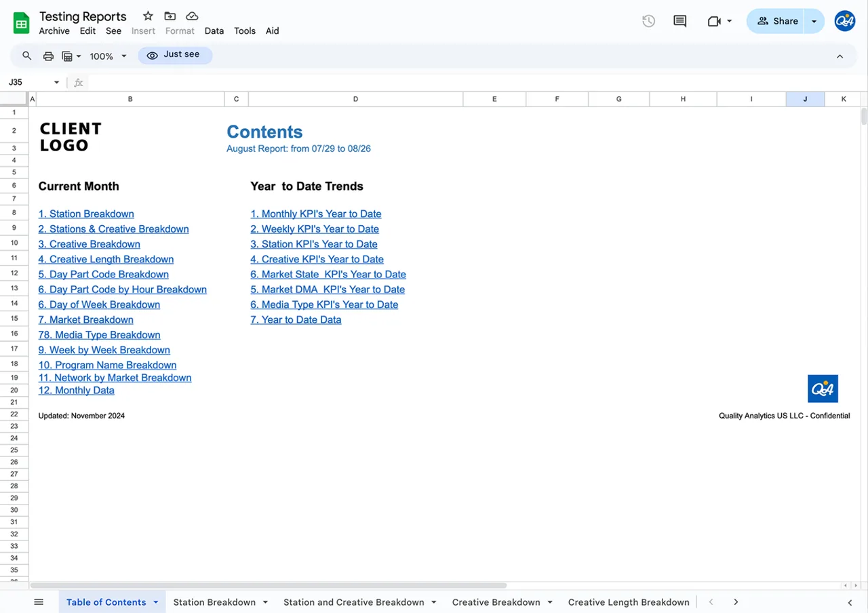The image size is (868, 613).
Task: Open the name box dropdown arrow
Action: pyautogui.click(x=56, y=83)
